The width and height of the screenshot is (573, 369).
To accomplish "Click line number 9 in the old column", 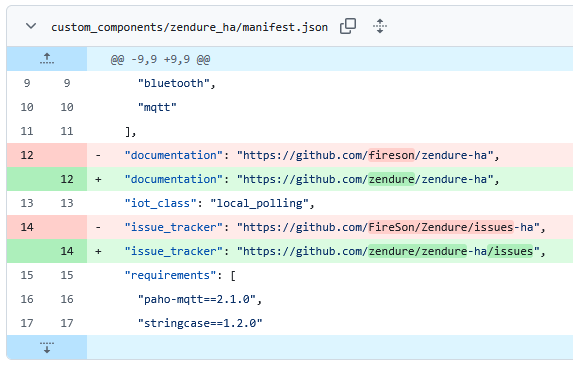I will (x=27, y=83).
